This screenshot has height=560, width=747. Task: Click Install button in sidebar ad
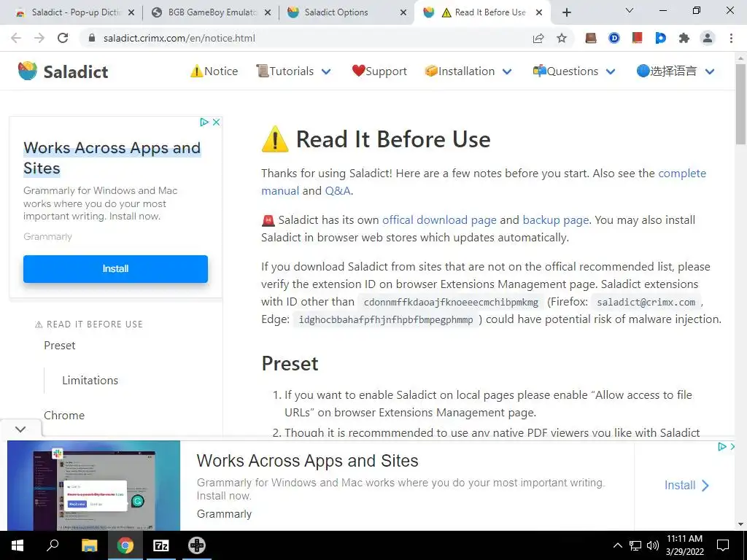115,269
